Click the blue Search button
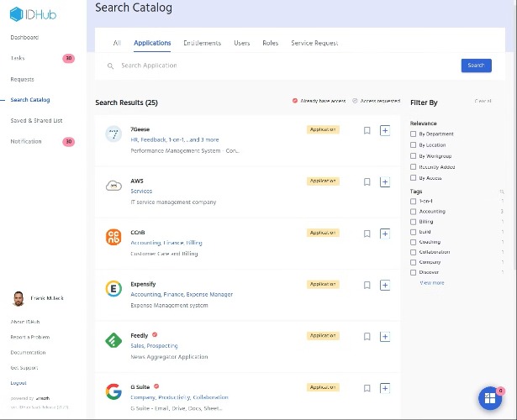This screenshot has width=517, height=420. pyautogui.click(x=477, y=66)
